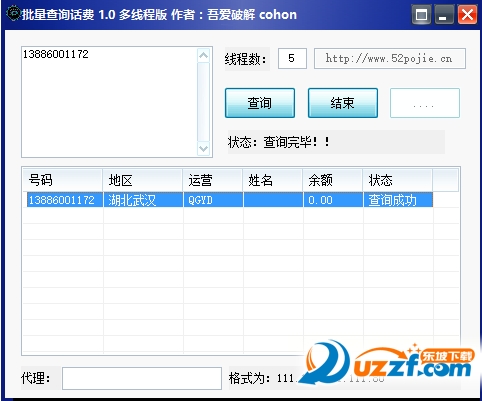
Task: Click the 运营 column header
Action: pyautogui.click(x=213, y=180)
